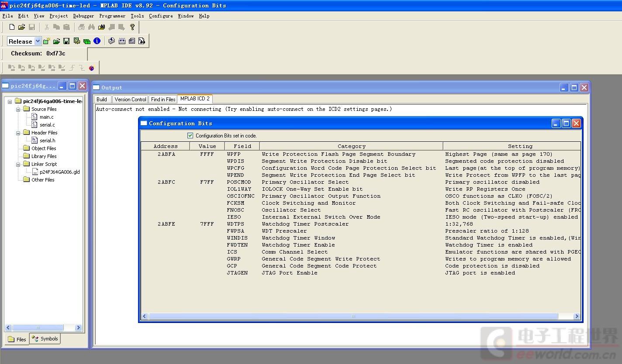
Task: Switch to Symbols tab in project panel
Action: point(45,339)
